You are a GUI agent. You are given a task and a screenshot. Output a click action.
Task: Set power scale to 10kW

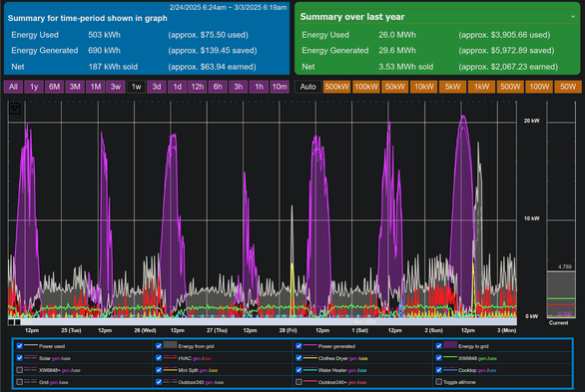click(424, 87)
